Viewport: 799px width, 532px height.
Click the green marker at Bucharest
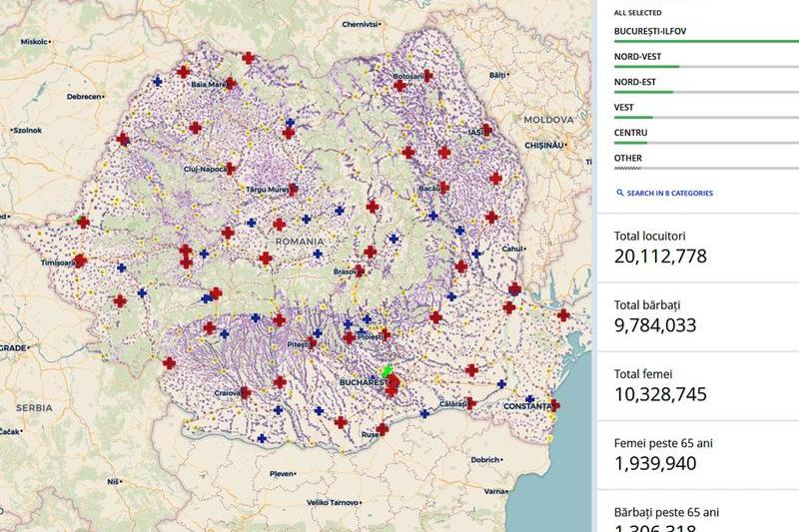(x=387, y=371)
